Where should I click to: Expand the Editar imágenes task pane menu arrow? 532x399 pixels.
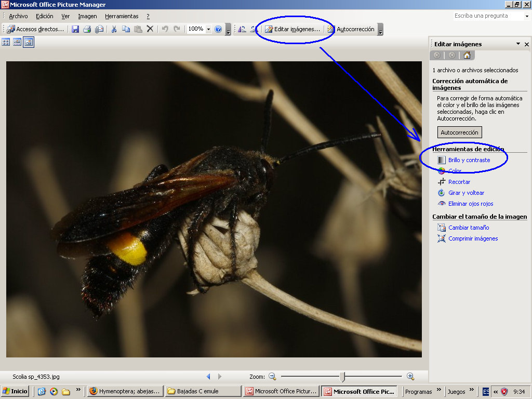click(518, 44)
